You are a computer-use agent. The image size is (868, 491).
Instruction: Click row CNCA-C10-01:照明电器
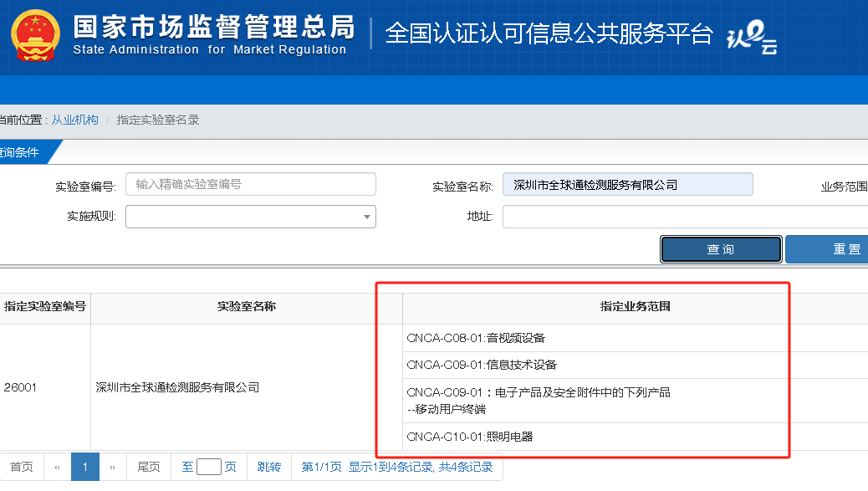[635, 437]
